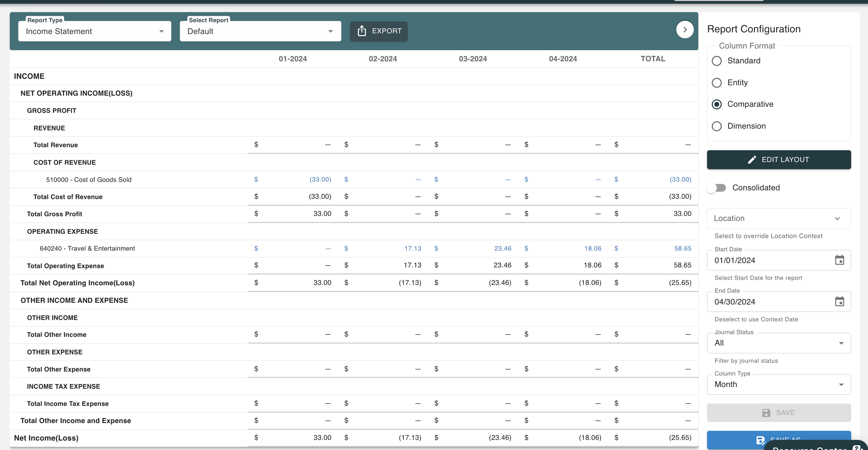Click the Report Configuration heading
Screen dimensions: 868x450
point(754,29)
